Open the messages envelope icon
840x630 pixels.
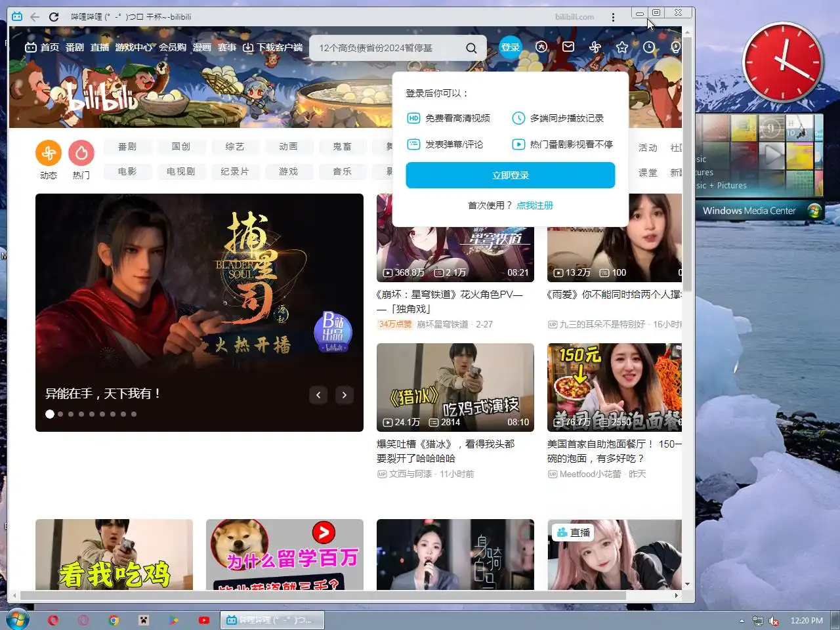point(568,47)
